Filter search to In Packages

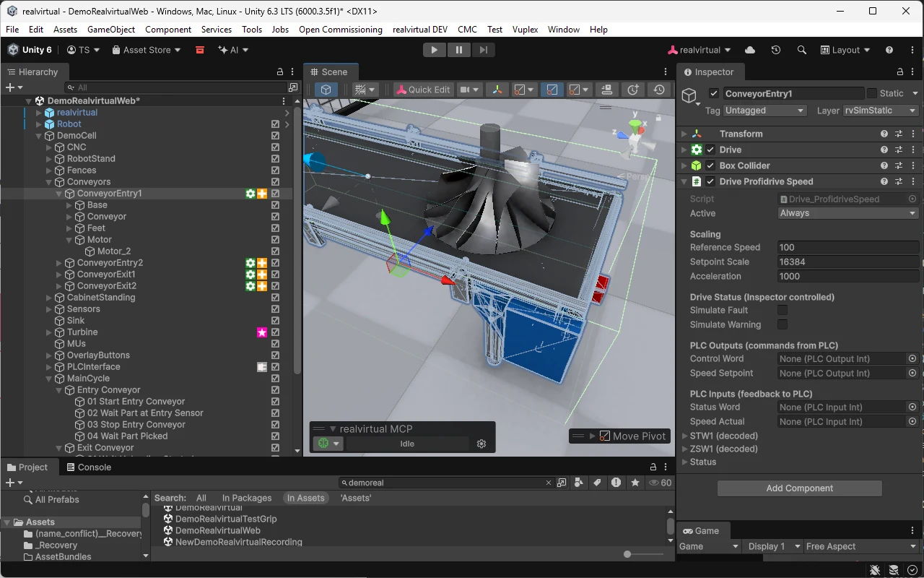pyautogui.click(x=247, y=498)
